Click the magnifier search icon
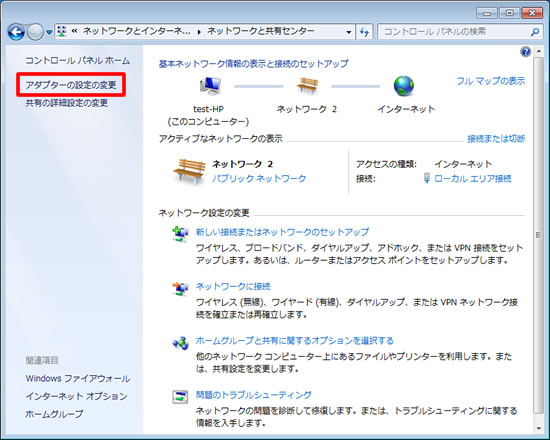Viewport: 550px width, 440px height. coord(535,32)
